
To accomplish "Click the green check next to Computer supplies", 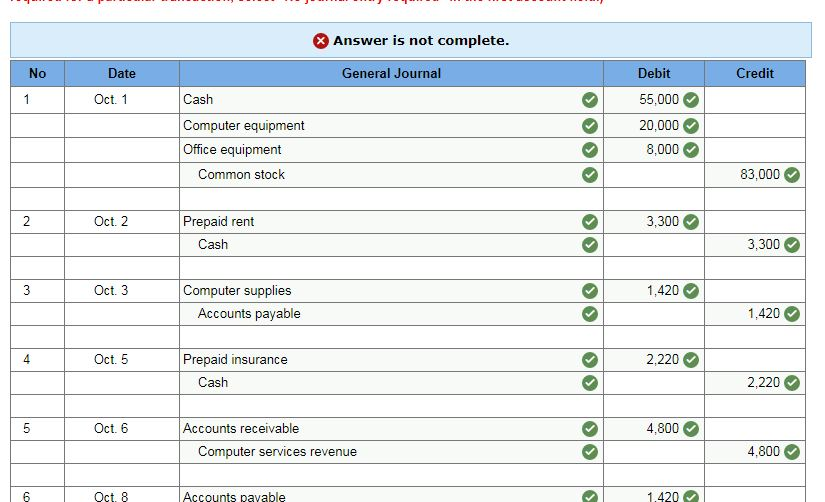I will [590, 291].
